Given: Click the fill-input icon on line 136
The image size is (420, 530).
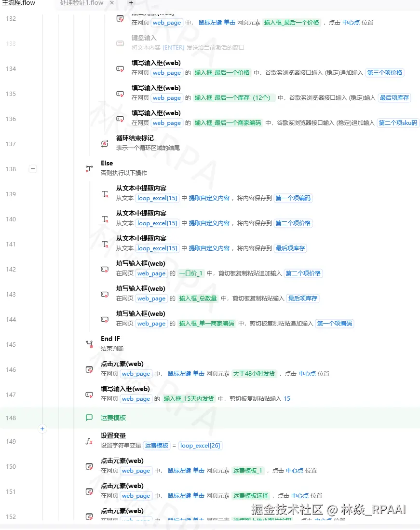Looking at the screenshot, I should pos(120,119).
